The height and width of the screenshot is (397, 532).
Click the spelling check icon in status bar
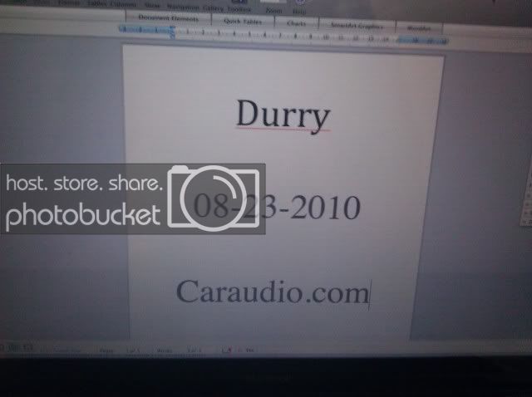227,350
